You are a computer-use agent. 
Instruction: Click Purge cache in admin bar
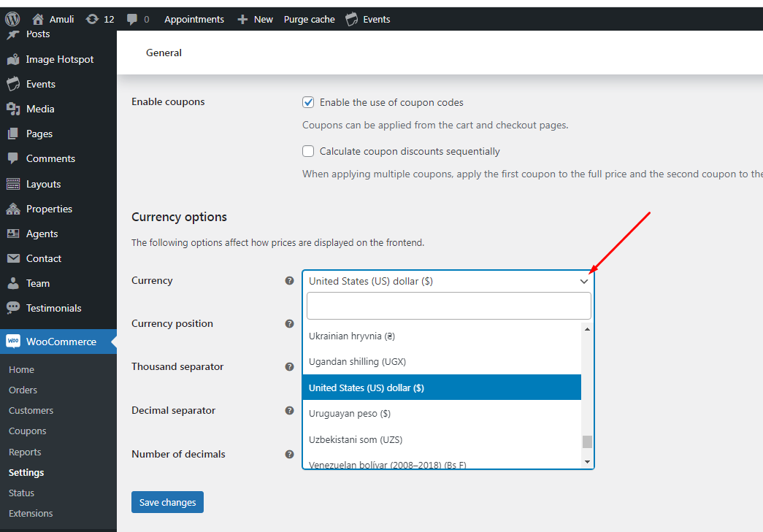click(310, 20)
